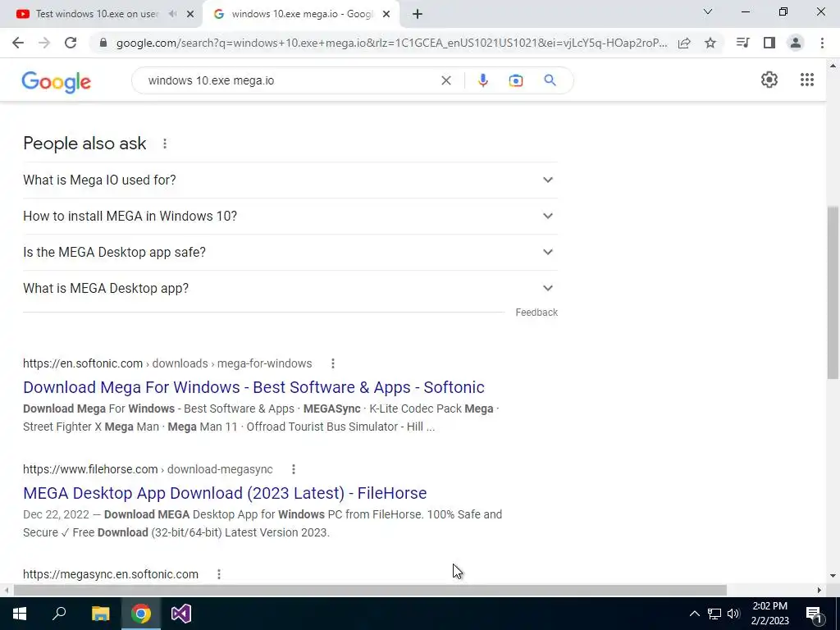Open Visual Studio from the taskbar
840x630 pixels.
pyautogui.click(x=181, y=614)
